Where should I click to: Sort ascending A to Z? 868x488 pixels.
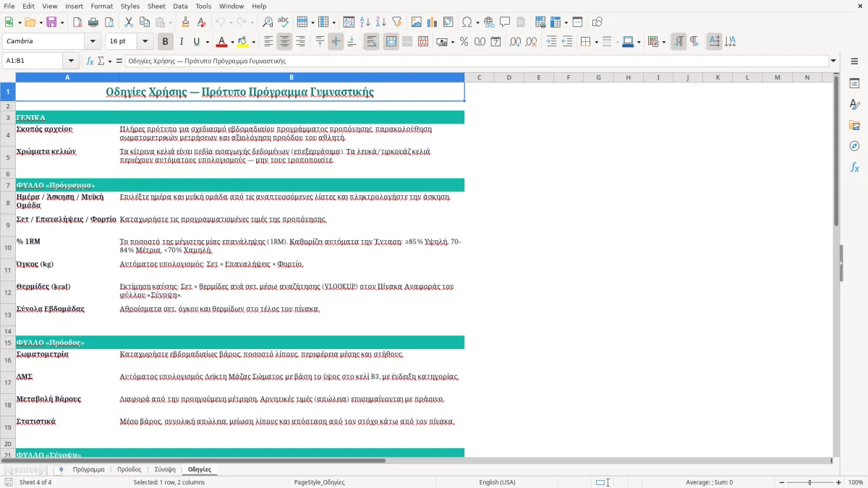(x=365, y=22)
